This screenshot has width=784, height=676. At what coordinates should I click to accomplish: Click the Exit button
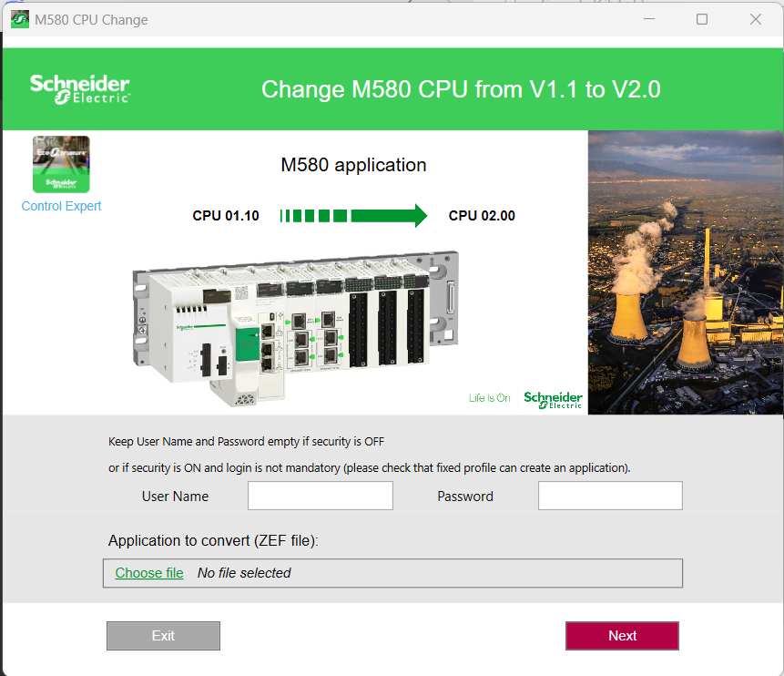click(163, 636)
